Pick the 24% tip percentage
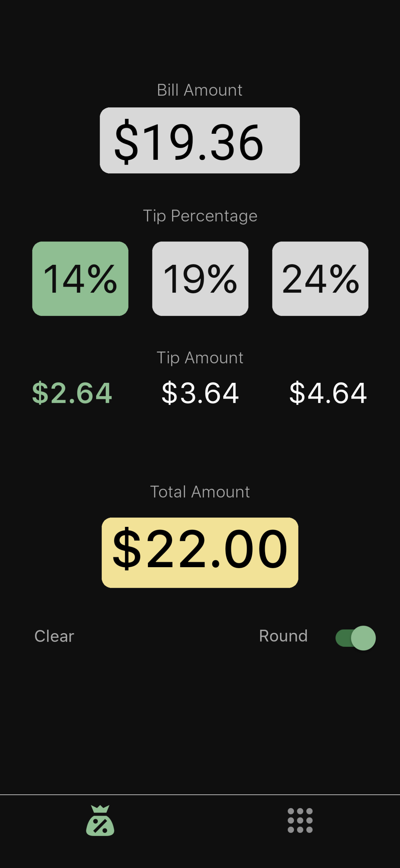The width and height of the screenshot is (400, 868). click(320, 279)
